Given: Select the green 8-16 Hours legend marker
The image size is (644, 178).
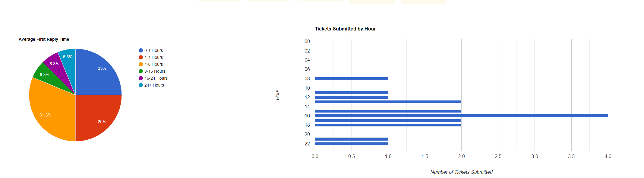Looking at the screenshot, I should click(x=141, y=71).
